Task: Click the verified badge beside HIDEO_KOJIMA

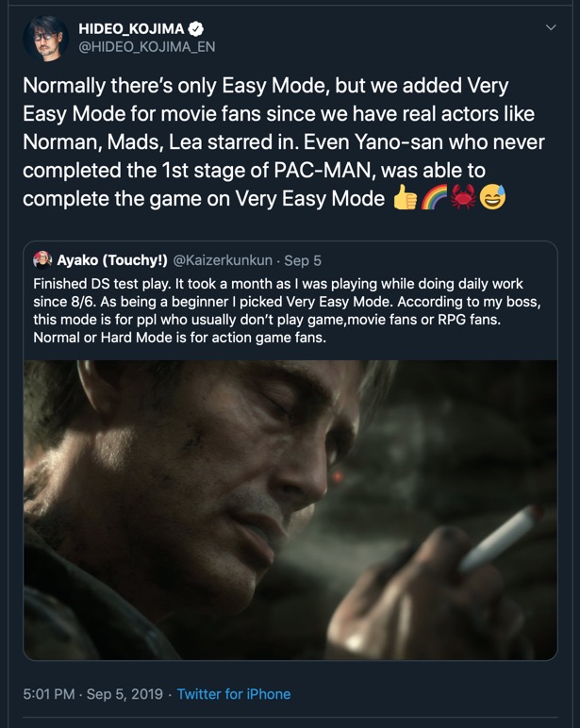Action: [x=194, y=28]
